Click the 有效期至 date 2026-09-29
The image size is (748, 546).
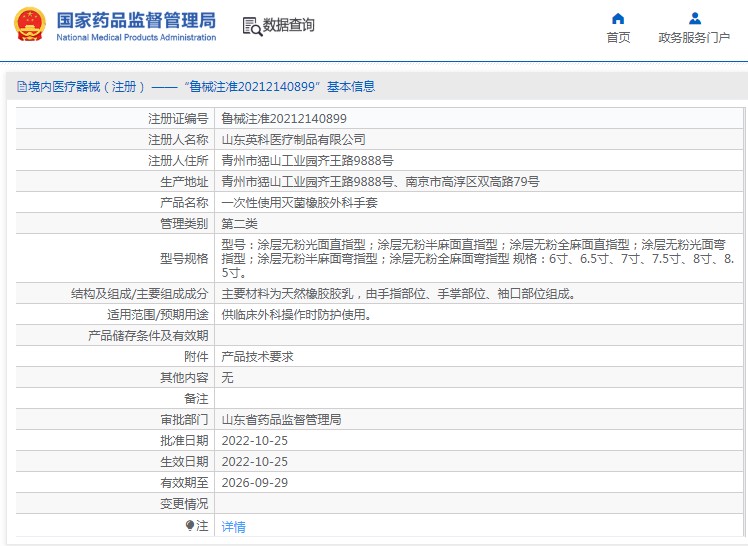pos(254,483)
